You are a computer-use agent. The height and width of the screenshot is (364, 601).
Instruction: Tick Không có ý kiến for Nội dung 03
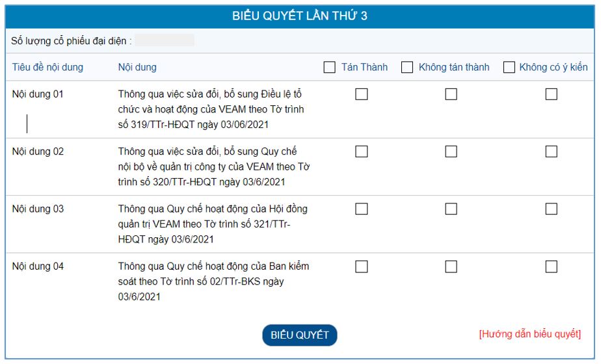pyautogui.click(x=551, y=209)
